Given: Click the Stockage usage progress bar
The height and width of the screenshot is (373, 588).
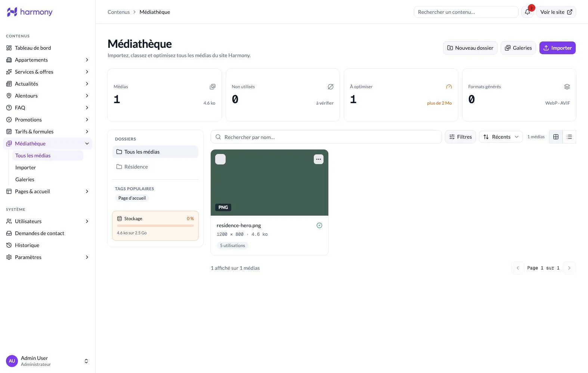Looking at the screenshot, I should (x=155, y=226).
